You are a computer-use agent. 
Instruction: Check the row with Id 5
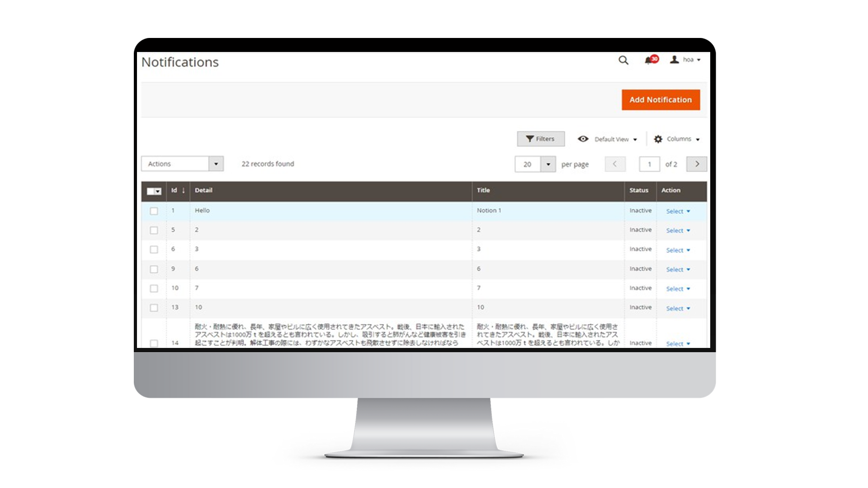154,230
